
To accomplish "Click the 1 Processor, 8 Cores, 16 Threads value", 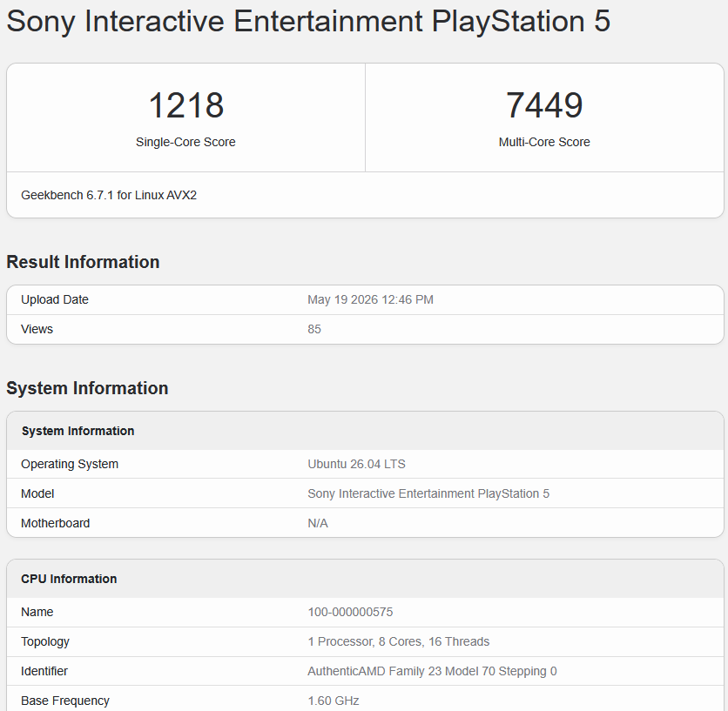I will click(398, 641).
